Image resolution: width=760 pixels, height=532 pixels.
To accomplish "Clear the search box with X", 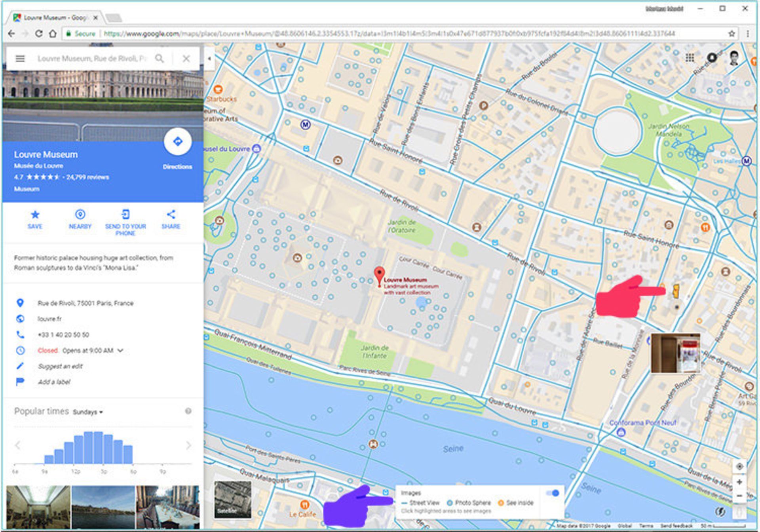I will [x=186, y=59].
